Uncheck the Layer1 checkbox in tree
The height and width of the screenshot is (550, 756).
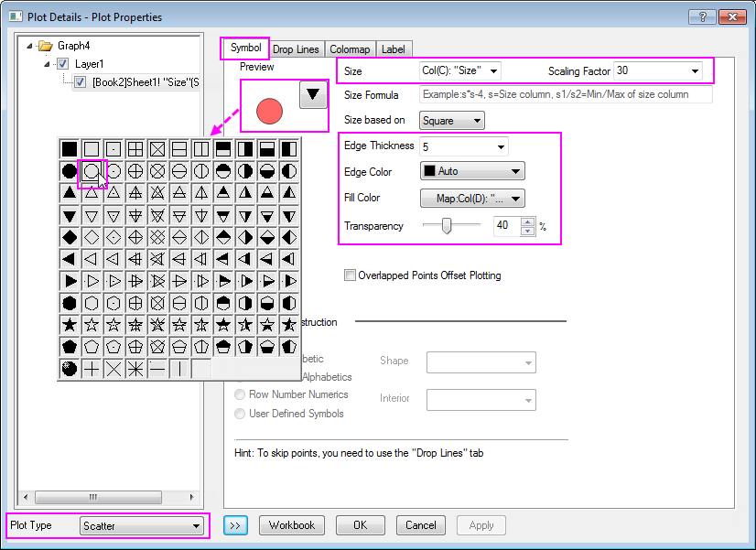pos(62,64)
